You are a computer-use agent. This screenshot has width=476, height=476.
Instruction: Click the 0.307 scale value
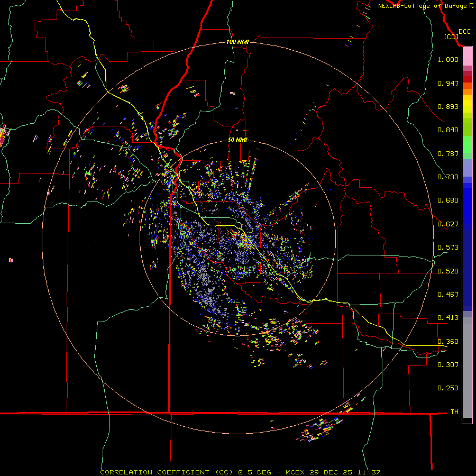[x=448, y=364]
